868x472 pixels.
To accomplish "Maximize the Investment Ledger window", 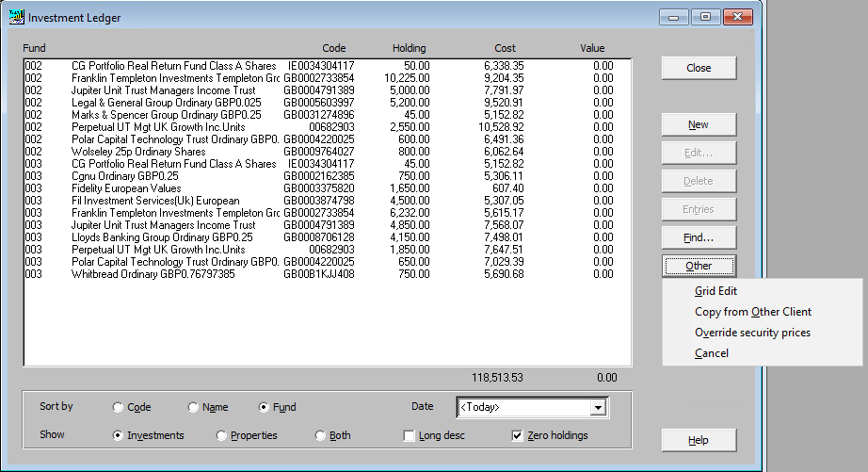I will click(705, 17).
